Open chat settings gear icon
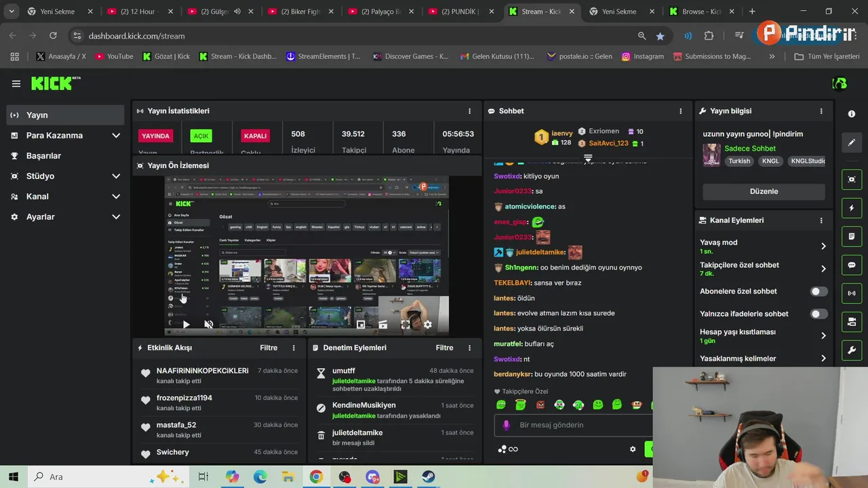The image size is (868, 488). (x=633, y=449)
